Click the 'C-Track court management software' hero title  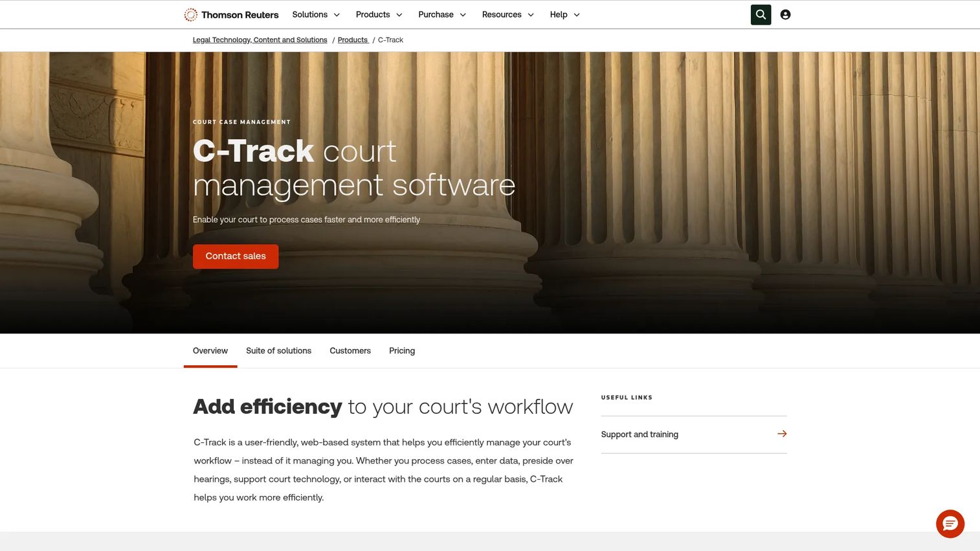[x=354, y=168]
